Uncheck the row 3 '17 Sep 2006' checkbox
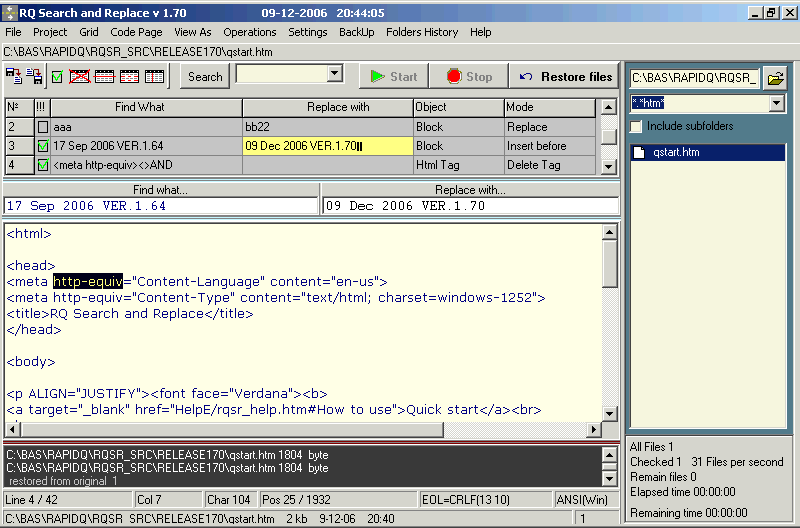The image size is (800, 528). [x=42, y=146]
